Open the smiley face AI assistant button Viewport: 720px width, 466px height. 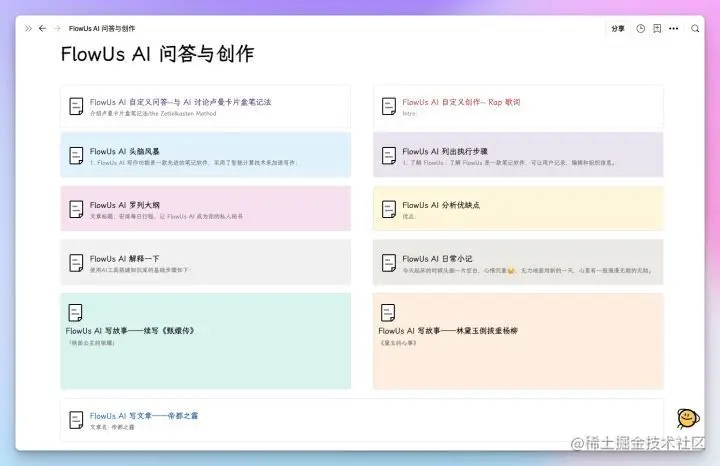point(688,418)
